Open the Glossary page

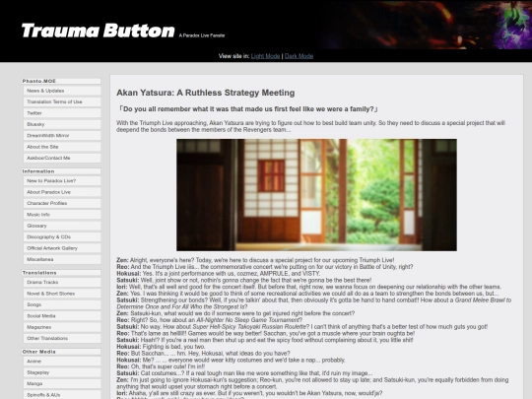pos(62,226)
